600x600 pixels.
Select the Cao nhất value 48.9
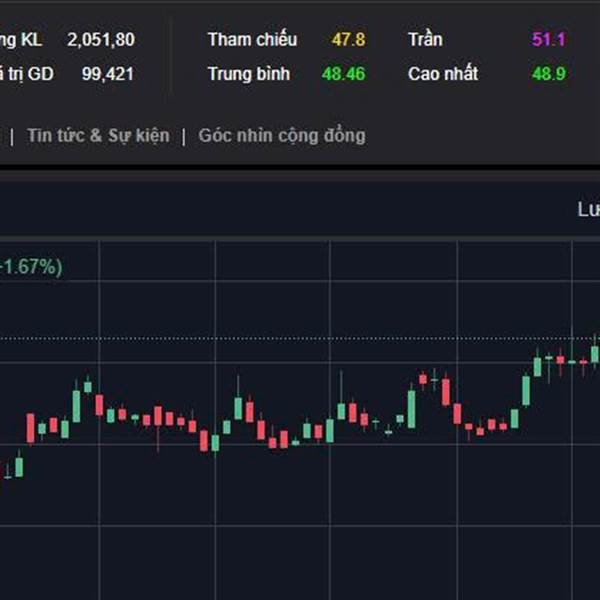point(548,74)
